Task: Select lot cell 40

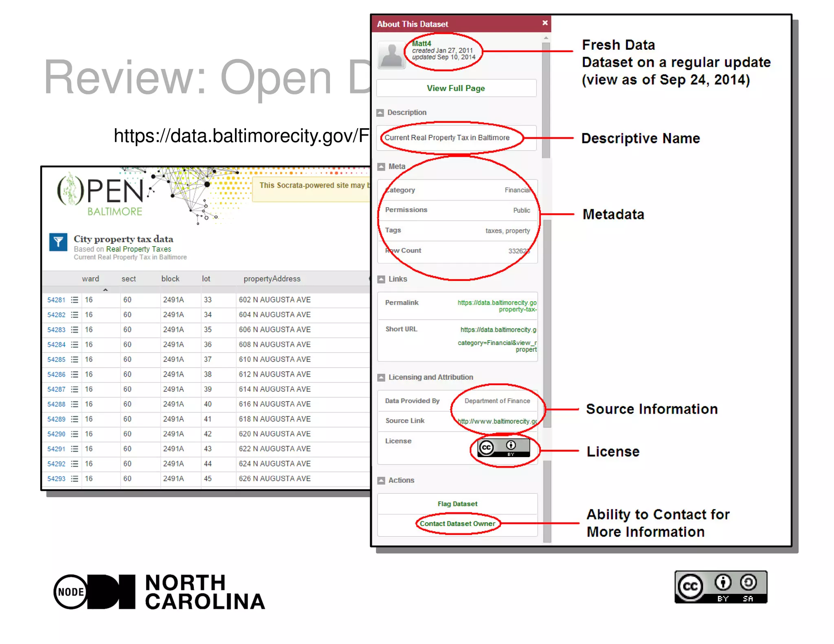Action: pos(208,404)
